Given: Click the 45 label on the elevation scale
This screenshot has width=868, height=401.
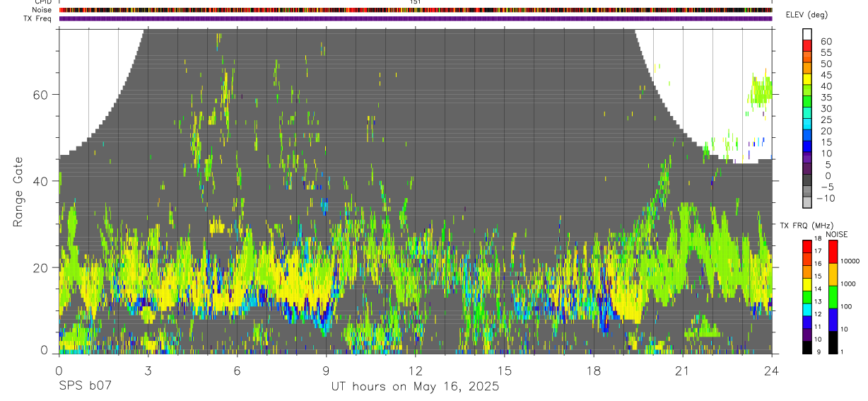Looking at the screenshot, I should click(826, 75).
